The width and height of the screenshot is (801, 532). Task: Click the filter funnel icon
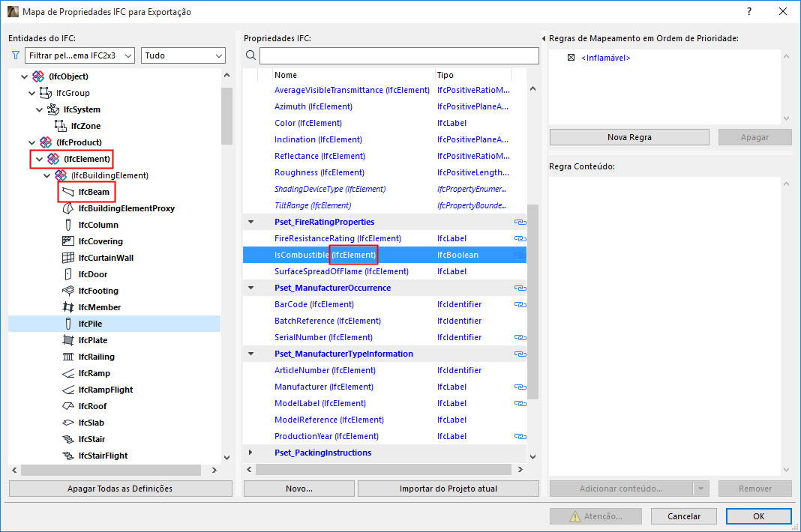click(16, 55)
